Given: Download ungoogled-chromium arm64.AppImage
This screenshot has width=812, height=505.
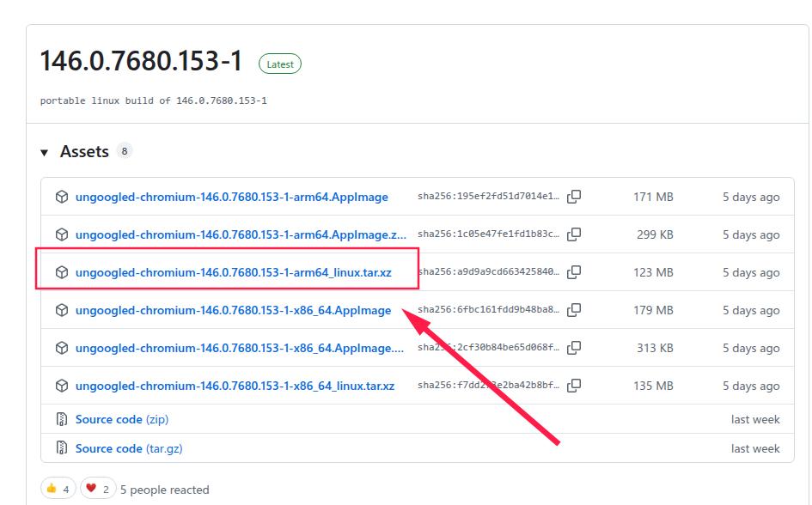Looking at the screenshot, I should pos(231,197).
